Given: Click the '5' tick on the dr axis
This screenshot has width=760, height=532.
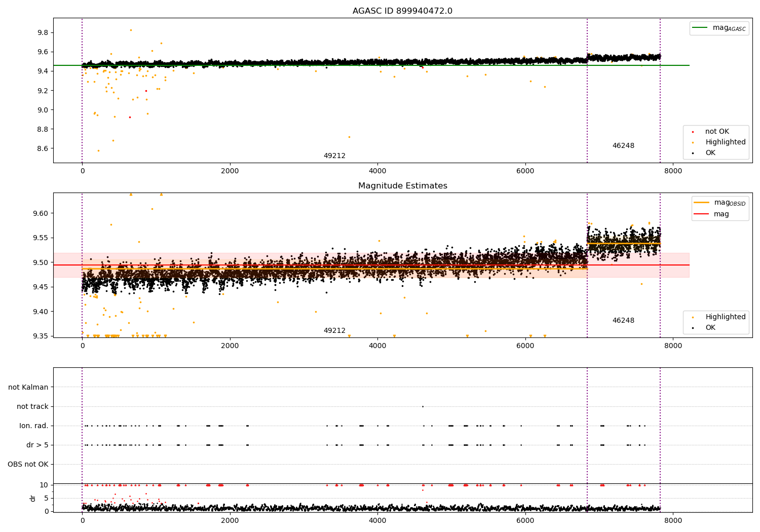Looking at the screenshot, I should coord(46,499).
